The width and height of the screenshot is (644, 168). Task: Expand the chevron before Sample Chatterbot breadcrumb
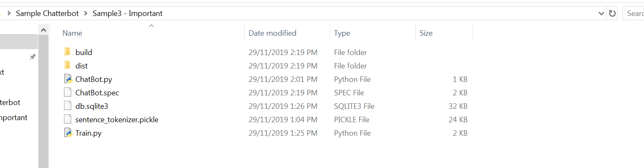9,13
